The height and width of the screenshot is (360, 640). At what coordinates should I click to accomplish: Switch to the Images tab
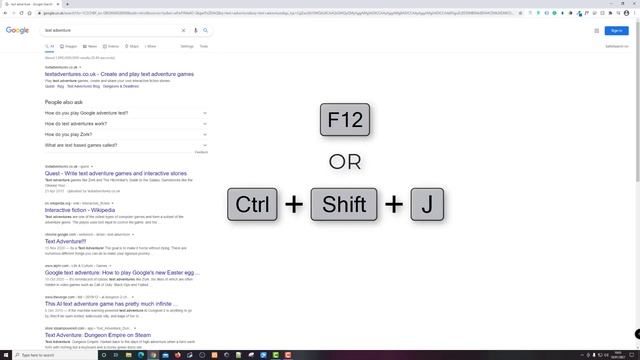[x=69, y=47]
